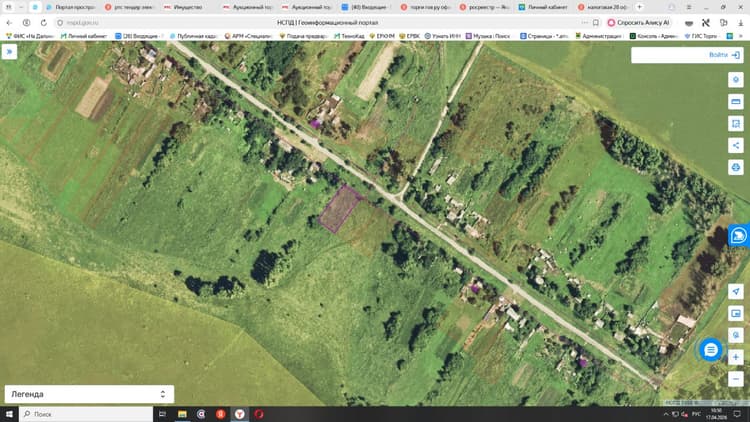This screenshot has height=422, width=750.
Task: Select the ruler measurement tool
Action: click(736, 101)
